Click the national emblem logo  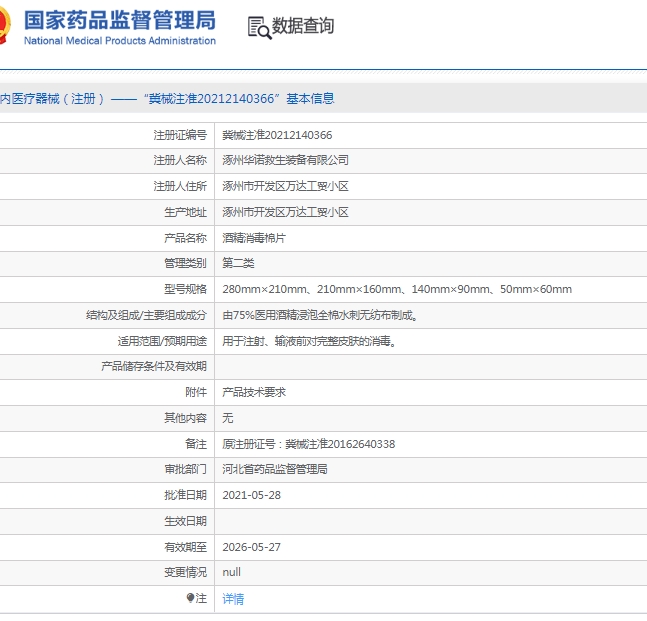tap(4, 25)
